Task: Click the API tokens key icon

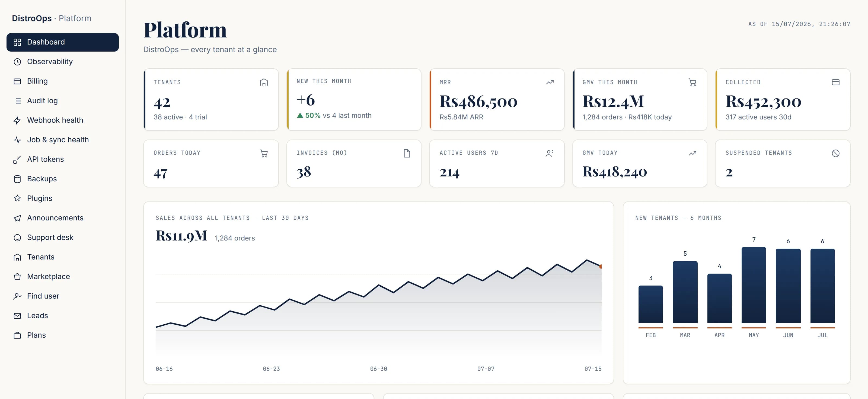Action: pos(17,160)
